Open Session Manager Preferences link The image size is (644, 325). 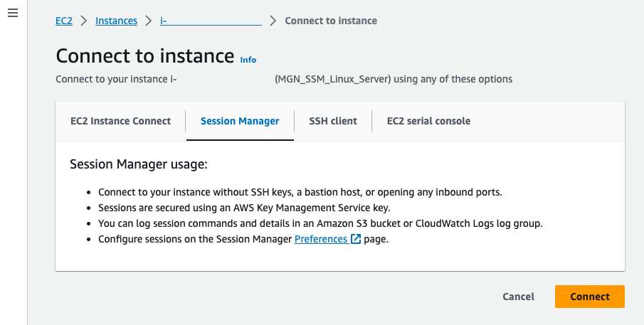point(321,239)
